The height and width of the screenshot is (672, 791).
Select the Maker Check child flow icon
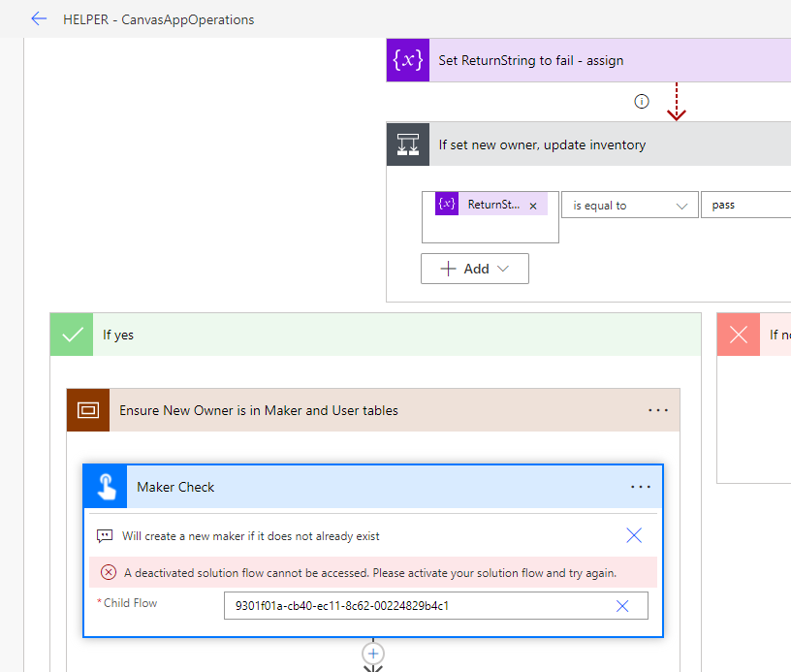(104, 486)
